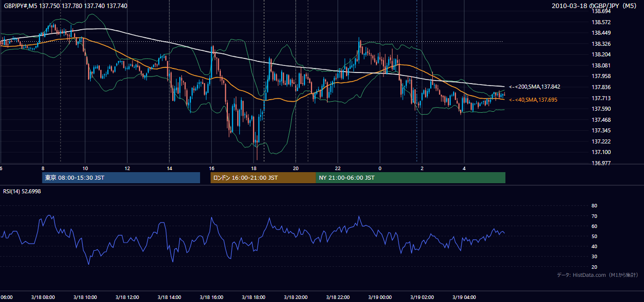Click RSI scale level 50

(x=594, y=236)
